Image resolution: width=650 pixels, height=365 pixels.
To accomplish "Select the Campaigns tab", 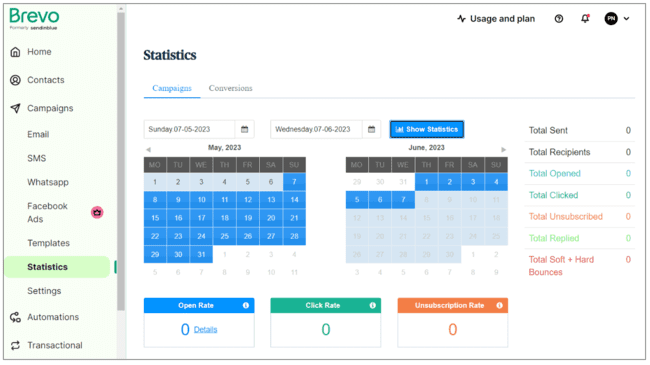I will (172, 88).
